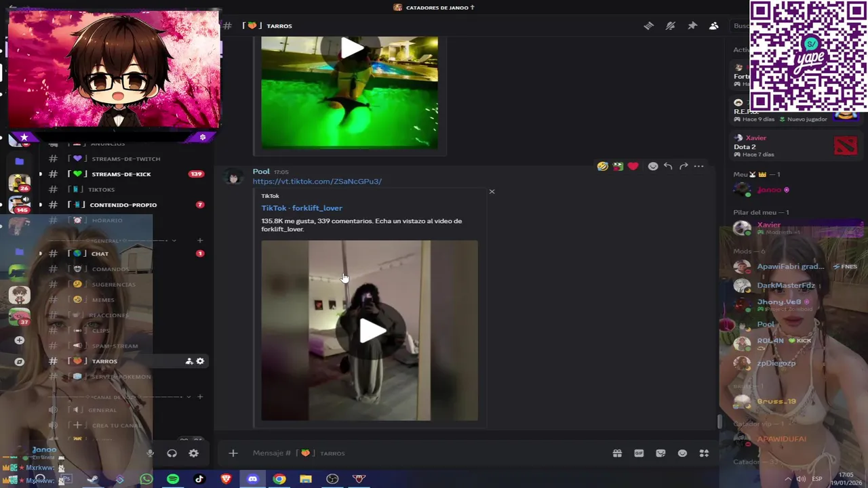
Task: Open the streams-de-kick channel
Action: [122, 174]
